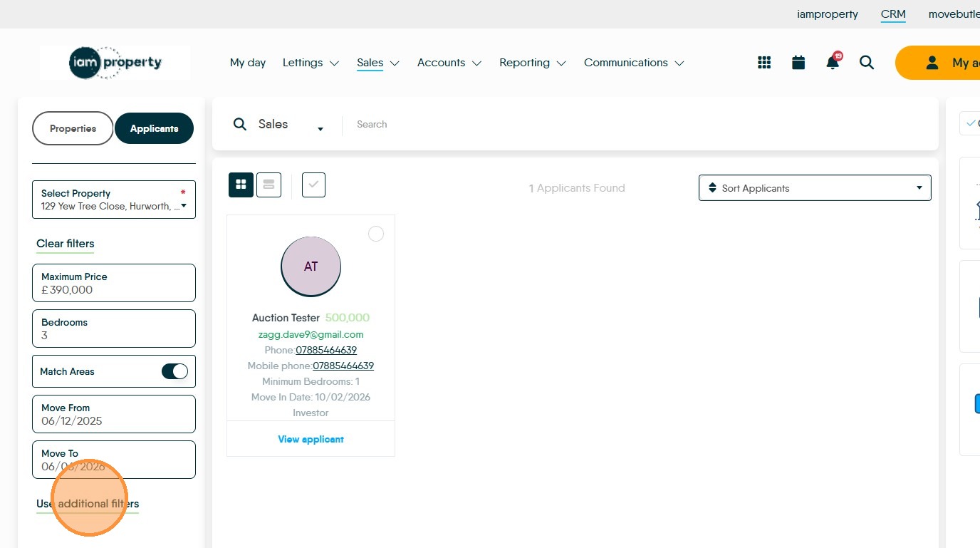Click the iamproperty logo
Screen dimensions: 980x548
pyautogui.click(x=115, y=63)
